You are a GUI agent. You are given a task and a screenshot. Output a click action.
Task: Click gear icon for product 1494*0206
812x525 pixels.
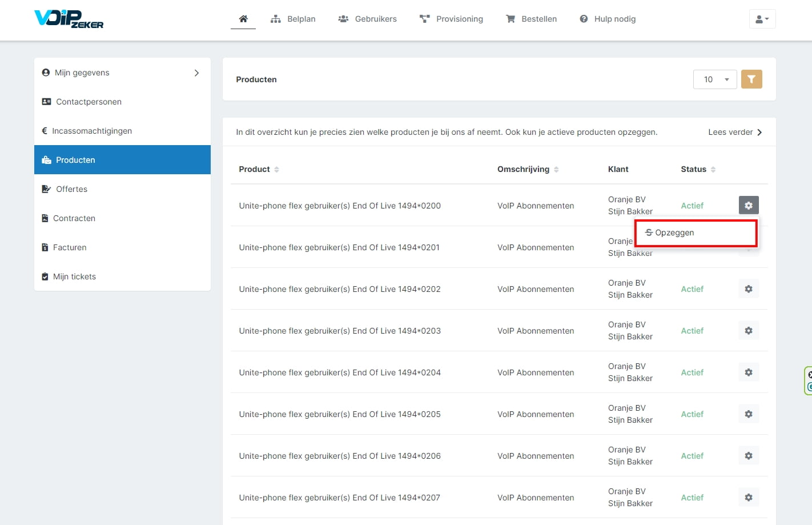749,456
